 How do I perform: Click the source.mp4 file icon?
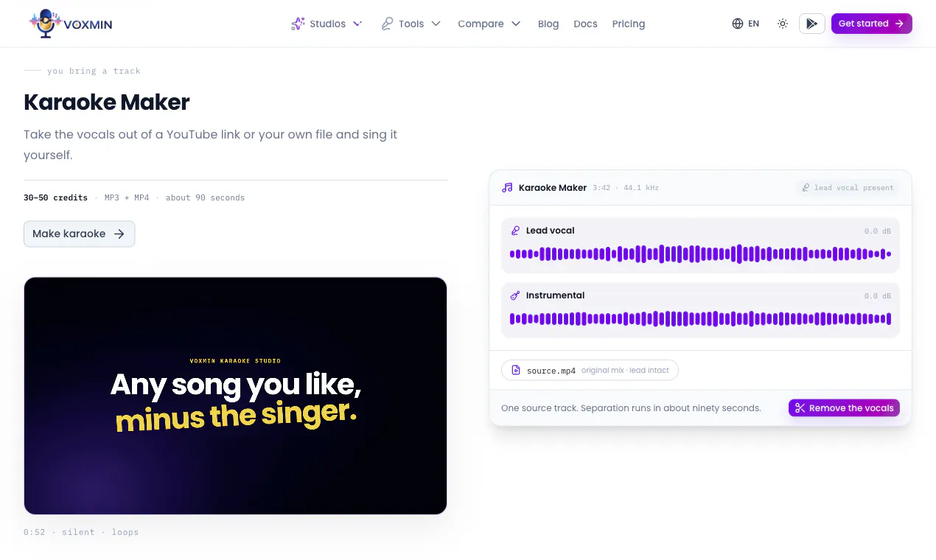pos(516,370)
